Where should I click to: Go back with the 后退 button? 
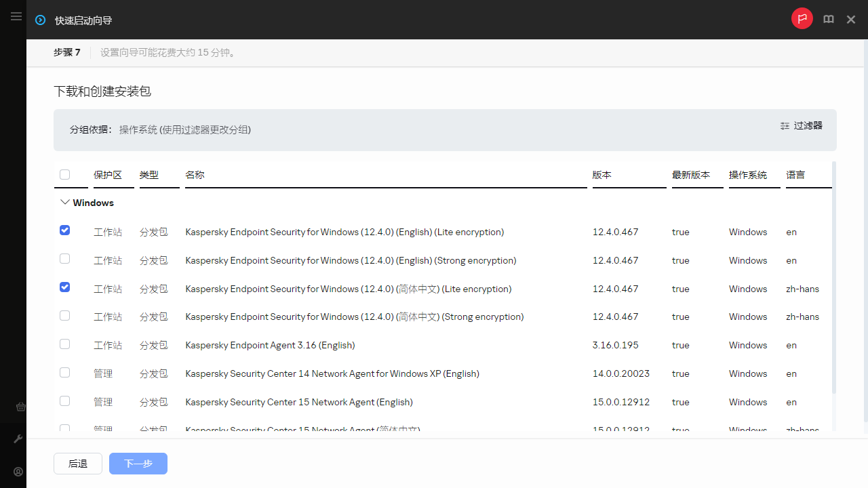tap(78, 464)
